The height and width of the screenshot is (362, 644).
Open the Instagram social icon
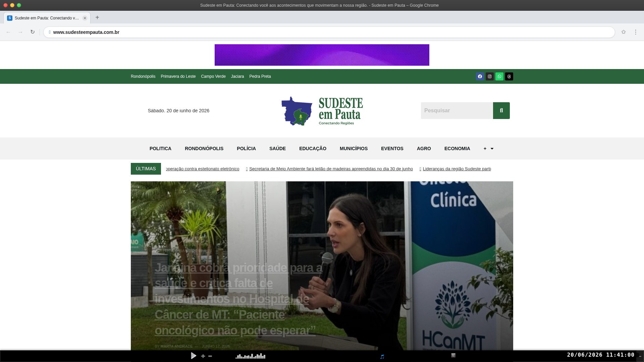490,76
